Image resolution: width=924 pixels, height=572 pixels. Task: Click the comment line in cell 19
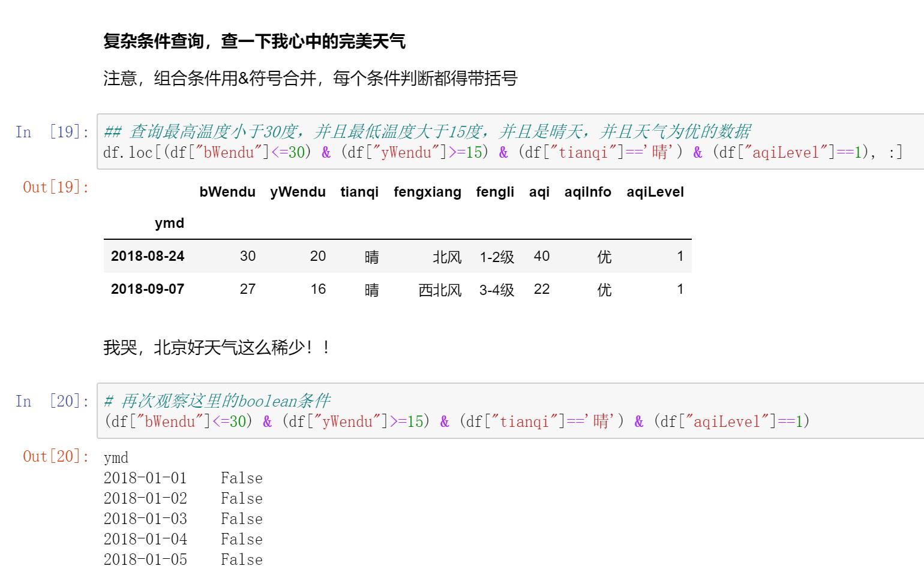click(x=427, y=131)
